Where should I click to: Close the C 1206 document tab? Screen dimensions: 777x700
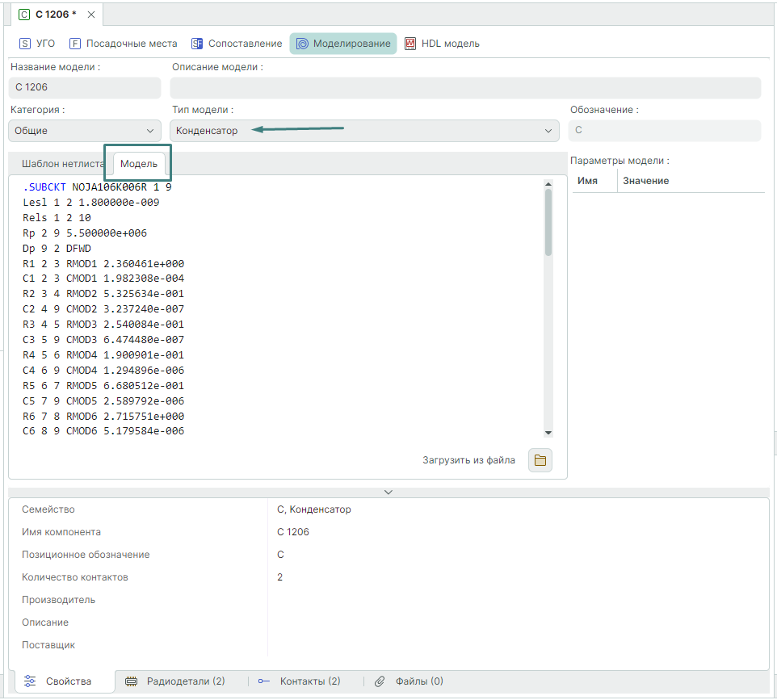point(90,15)
